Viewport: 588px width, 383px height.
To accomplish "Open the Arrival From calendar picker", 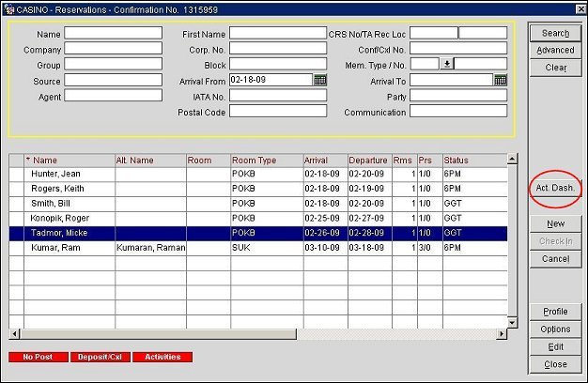I will coord(320,81).
